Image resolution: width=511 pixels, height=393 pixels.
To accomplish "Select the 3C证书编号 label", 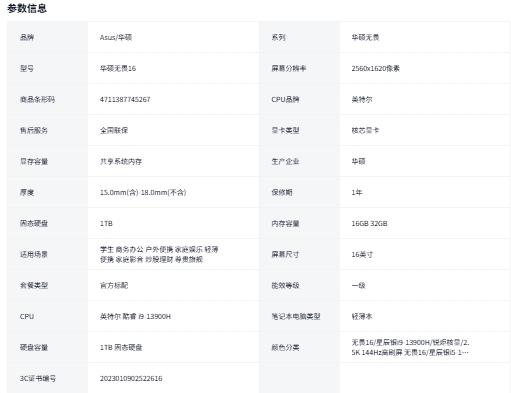I will click(38, 378).
